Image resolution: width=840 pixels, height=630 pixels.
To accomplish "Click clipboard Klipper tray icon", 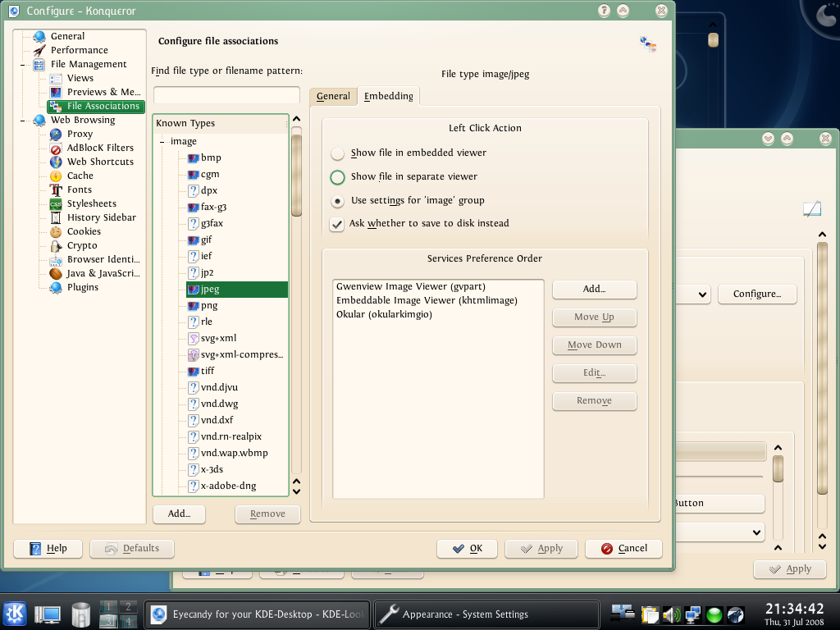I will (650, 614).
